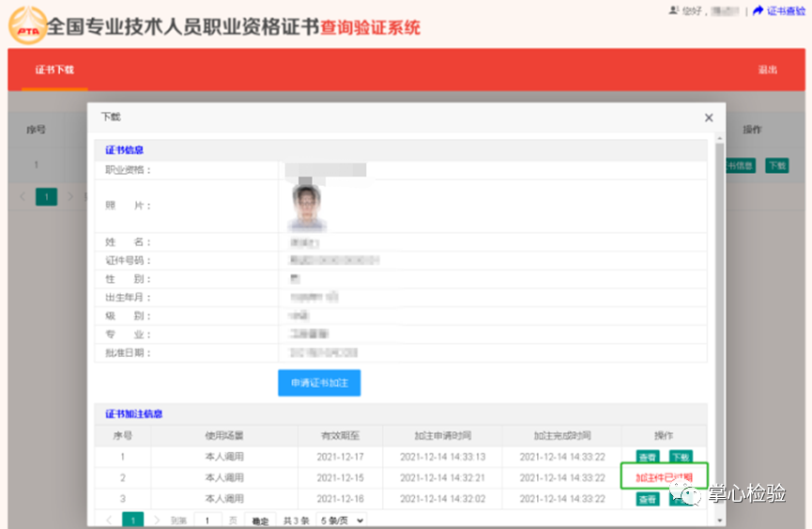This screenshot has height=529, width=812.
Task: Open the 5条/页 page size dropdown
Action: pyautogui.click(x=342, y=521)
